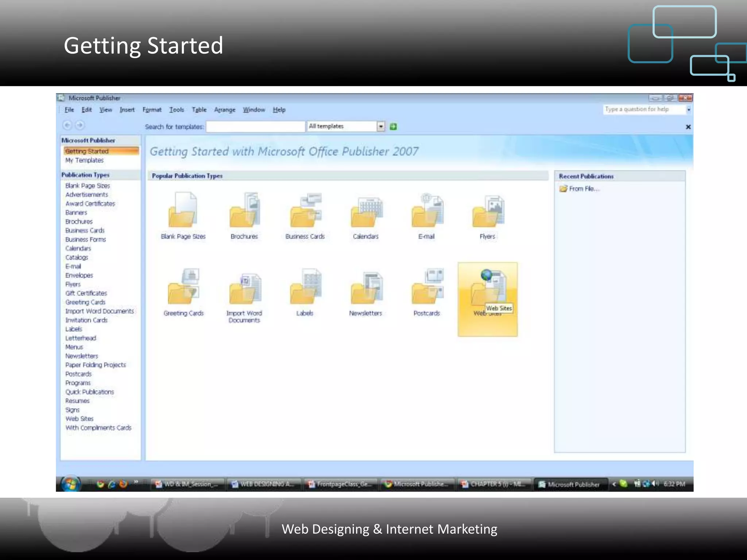This screenshot has width=747, height=560.
Task: Expand the help question box dropdown arrow
Action: 689,109
